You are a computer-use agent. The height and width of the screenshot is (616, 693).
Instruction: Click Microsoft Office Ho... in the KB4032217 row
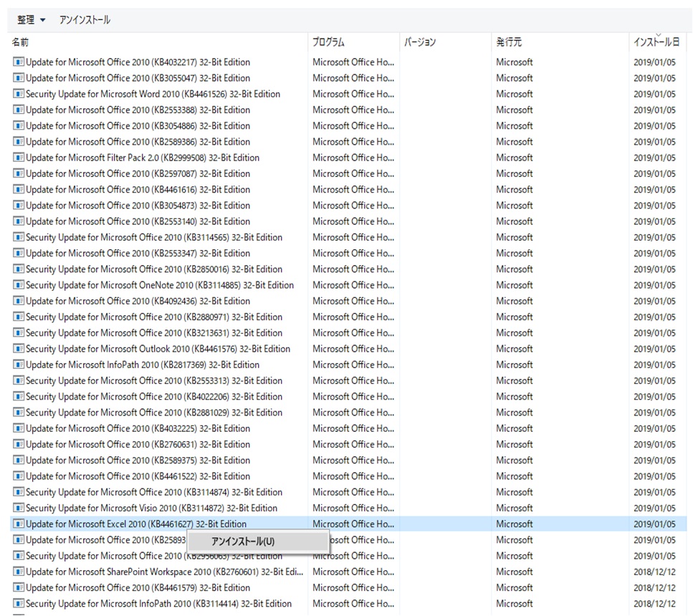353,62
